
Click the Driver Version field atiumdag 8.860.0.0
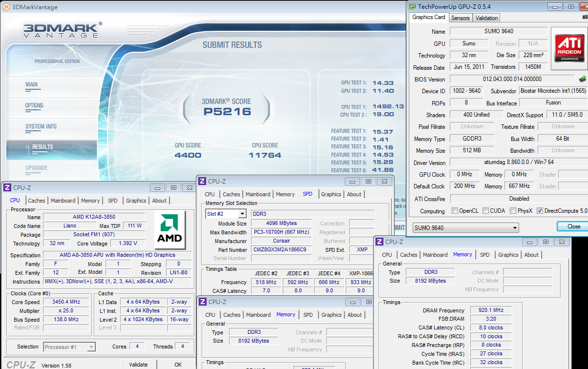(519, 163)
